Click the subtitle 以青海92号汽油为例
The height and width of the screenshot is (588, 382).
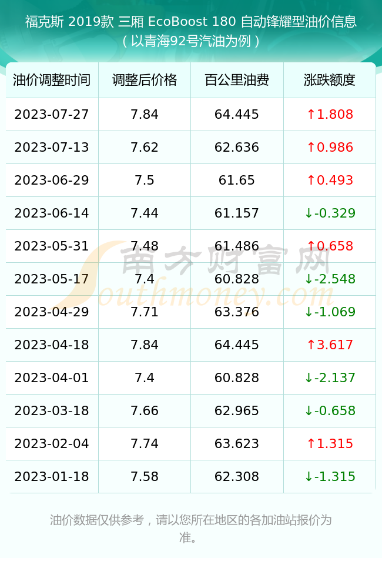(191, 41)
